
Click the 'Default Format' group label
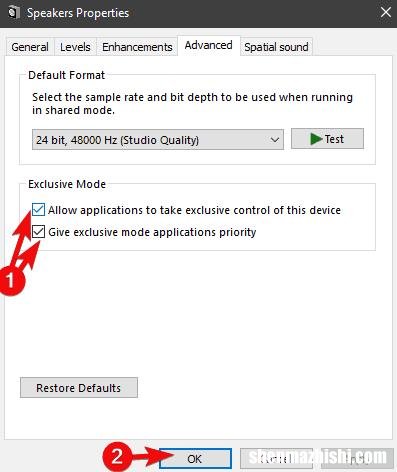[67, 75]
